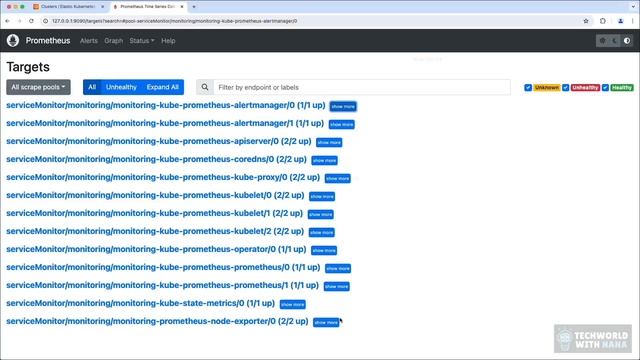The image size is (640, 360).
Task: Switch to dark theme moon icon
Action: pyautogui.click(x=614, y=41)
